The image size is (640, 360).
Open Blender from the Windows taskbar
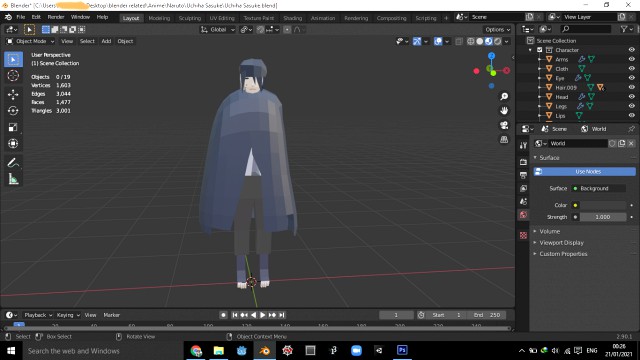click(x=264, y=351)
